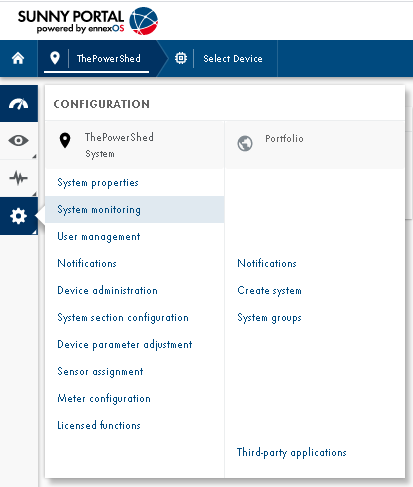Go to User management
Image resolution: width=413 pixels, height=487 pixels.
coord(99,237)
